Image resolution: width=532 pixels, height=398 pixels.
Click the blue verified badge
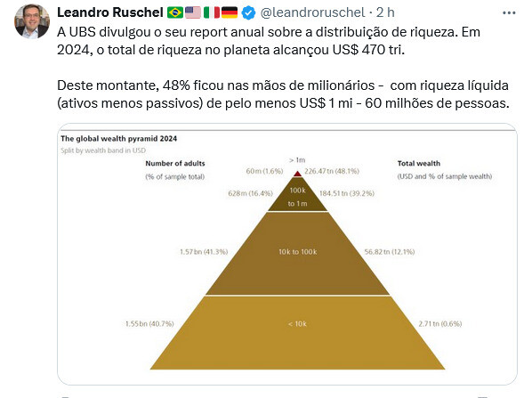point(248,12)
